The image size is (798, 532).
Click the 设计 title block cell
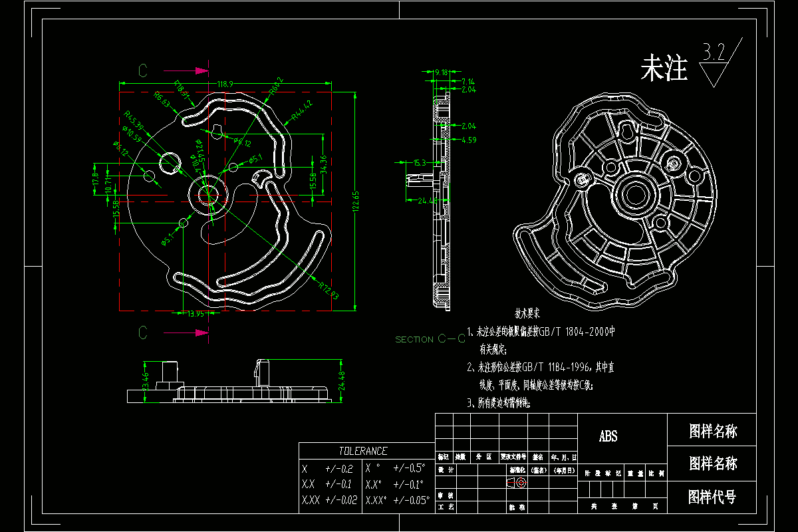tap(446, 469)
